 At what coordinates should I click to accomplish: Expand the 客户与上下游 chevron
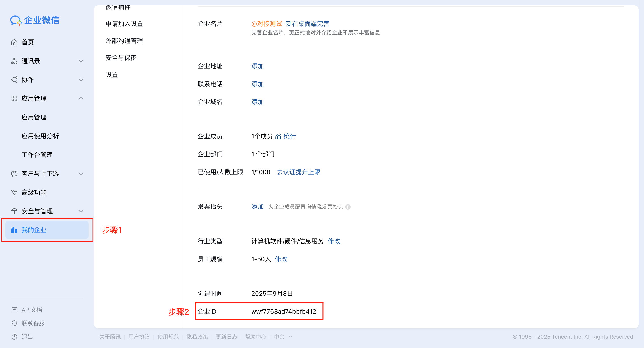pyautogui.click(x=81, y=174)
